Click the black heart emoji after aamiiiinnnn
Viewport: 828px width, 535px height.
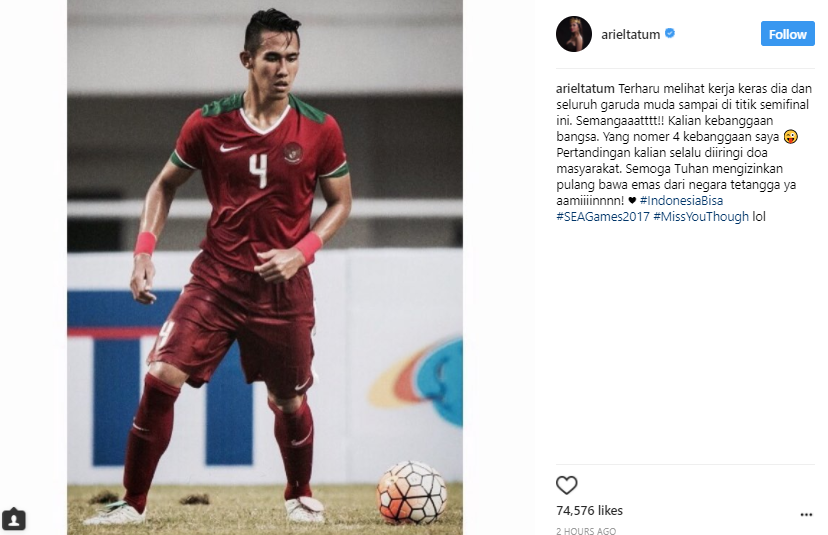click(x=632, y=201)
